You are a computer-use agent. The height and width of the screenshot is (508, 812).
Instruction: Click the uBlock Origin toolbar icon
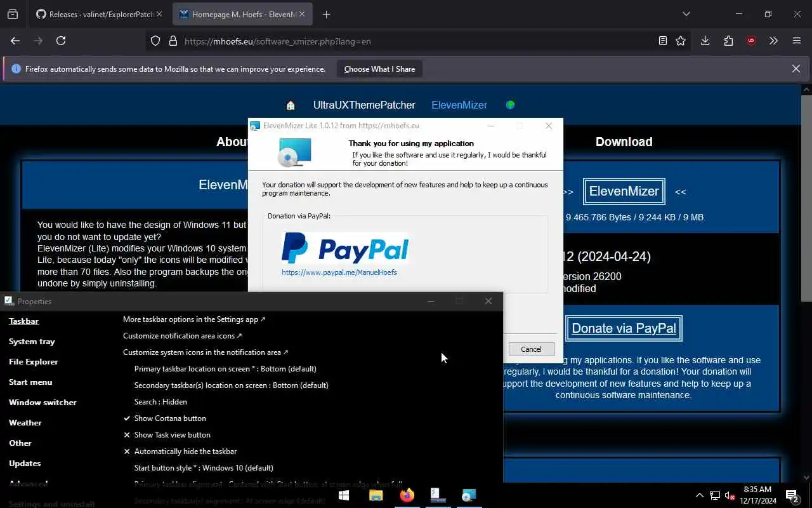click(x=751, y=41)
